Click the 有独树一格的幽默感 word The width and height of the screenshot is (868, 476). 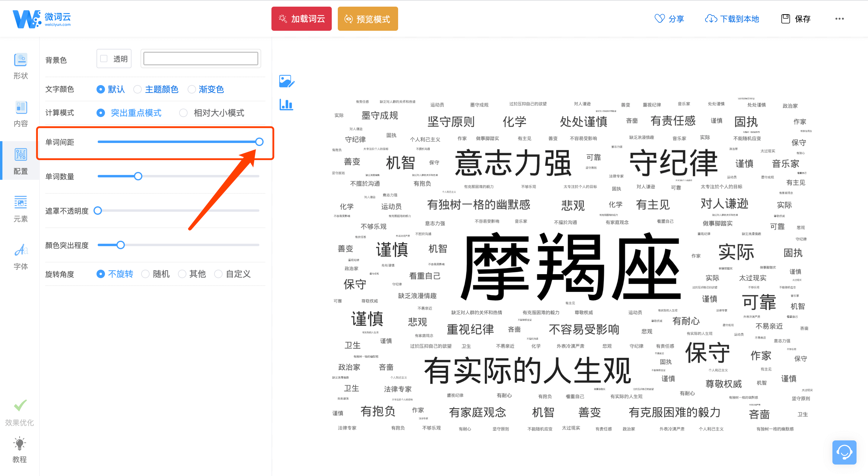pyautogui.click(x=478, y=205)
